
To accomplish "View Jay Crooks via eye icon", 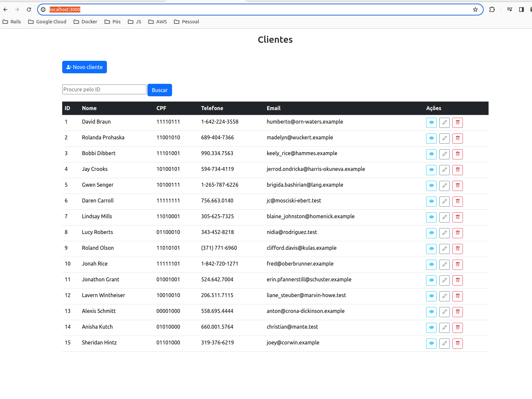I will click(431, 170).
